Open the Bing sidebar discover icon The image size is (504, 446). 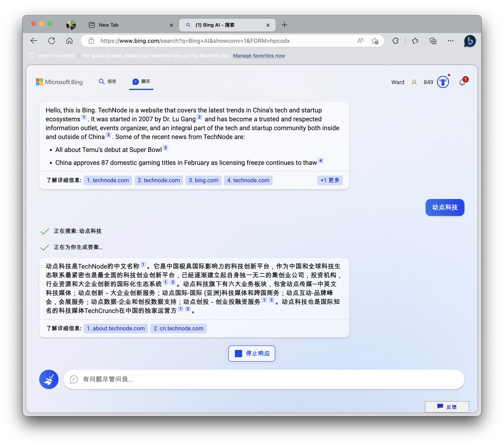pyautogui.click(x=469, y=41)
